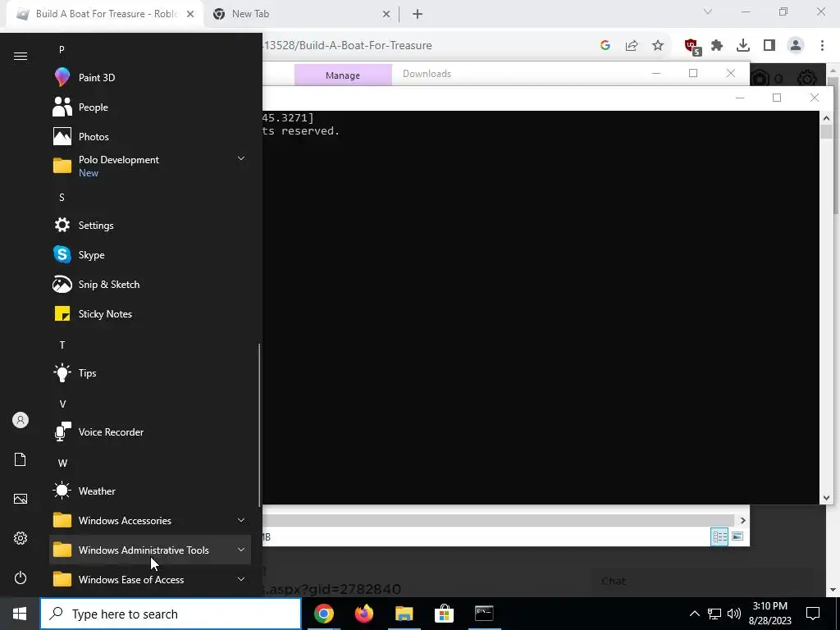The width and height of the screenshot is (840, 630).
Task: Open a new Chrome tab
Action: click(418, 15)
